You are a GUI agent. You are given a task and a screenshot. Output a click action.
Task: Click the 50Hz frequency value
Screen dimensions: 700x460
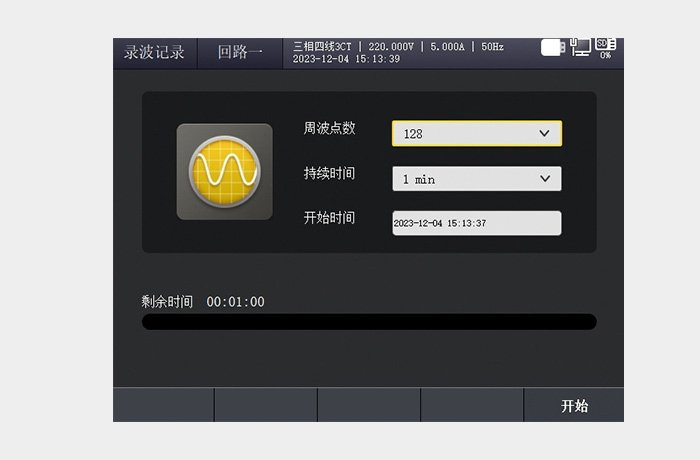click(x=492, y=46)
